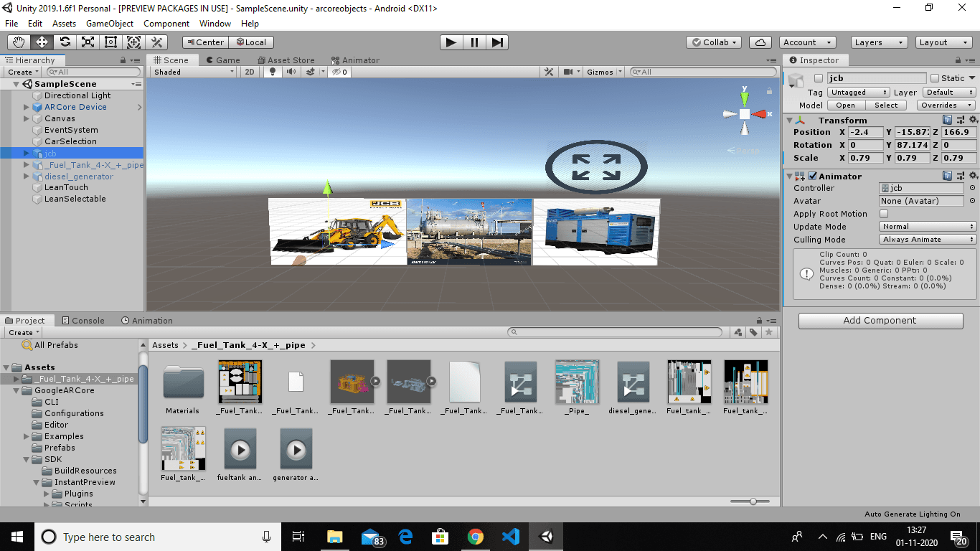Pause the game playback
The height and width of the screenshot is (551, 980).
pos(474,42)
